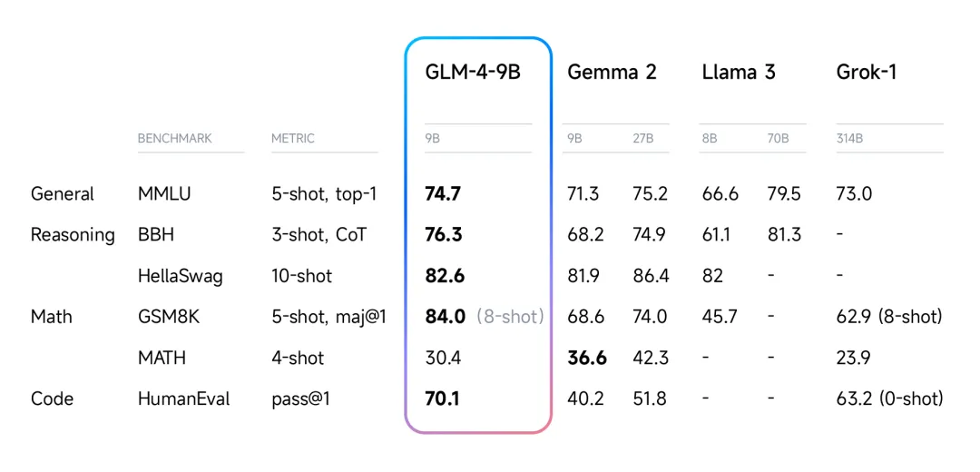Click Grok-1's 63.2 (0-shot) score

[x=889, y=398]
